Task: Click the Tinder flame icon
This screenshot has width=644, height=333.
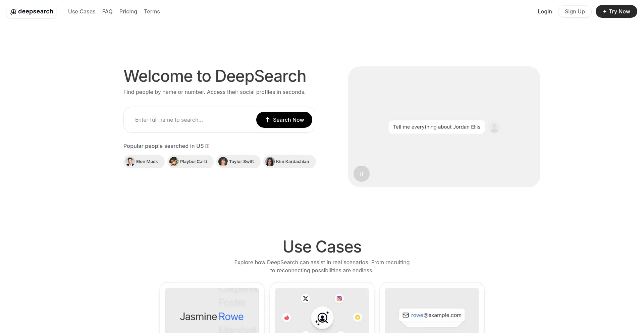Action: click(286, 318)
